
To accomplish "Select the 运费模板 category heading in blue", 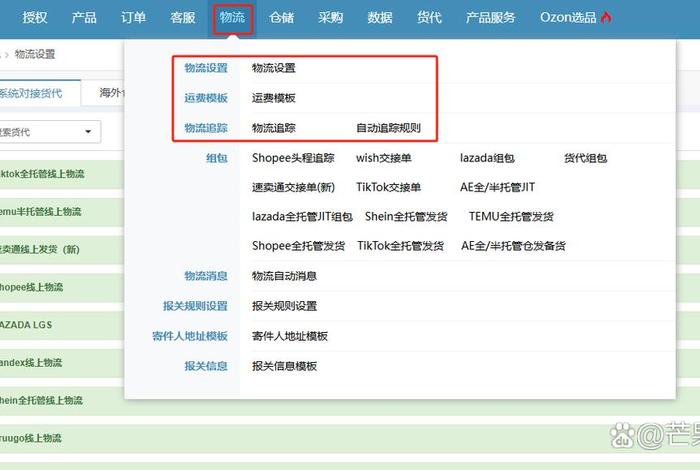I will (206, 98).
